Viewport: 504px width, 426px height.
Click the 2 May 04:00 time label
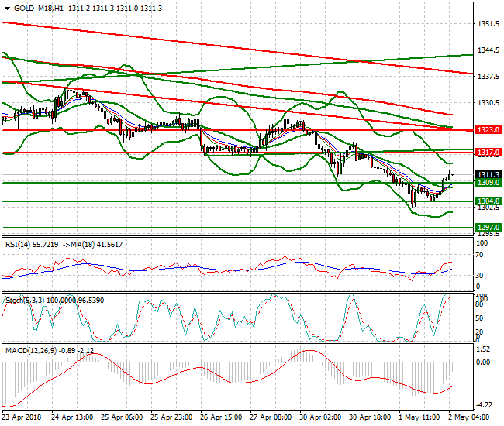point(468,417)
